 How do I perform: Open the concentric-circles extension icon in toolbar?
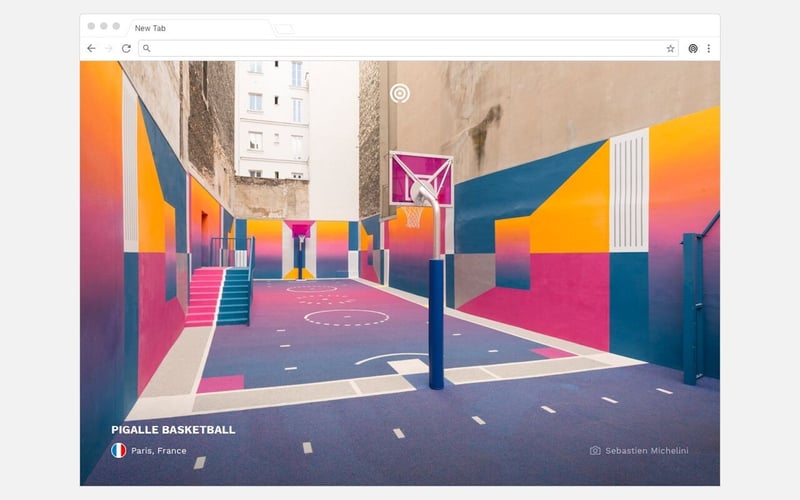(693, 48)
